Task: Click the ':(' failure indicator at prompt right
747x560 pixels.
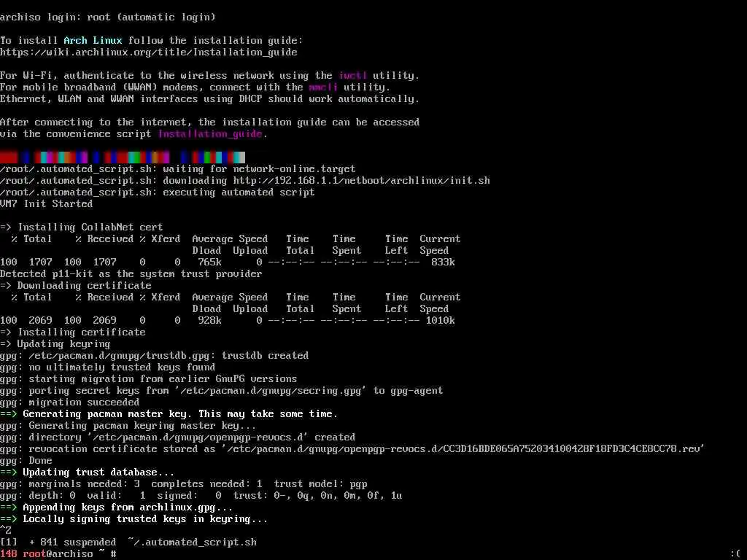Action: pos(736,554)
